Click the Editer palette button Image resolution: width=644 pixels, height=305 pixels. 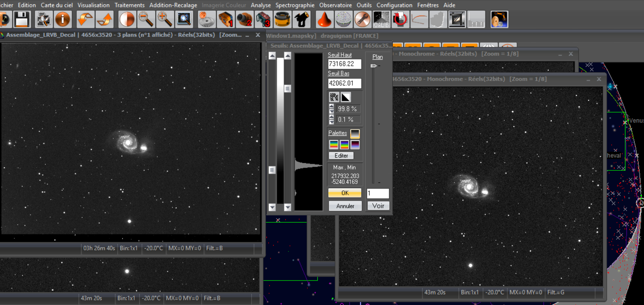coord(341,156)
